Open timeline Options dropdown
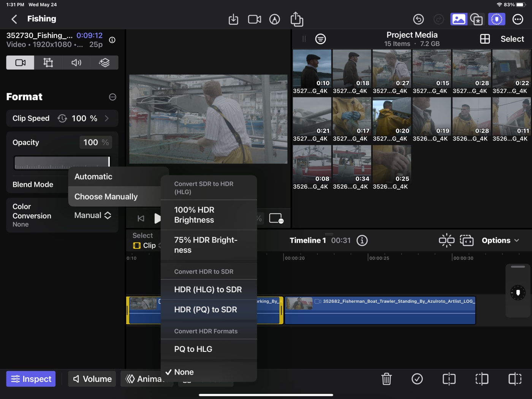The height and width of the screenshot is (399, 532). pyautogui.click(x=500, y=240)
